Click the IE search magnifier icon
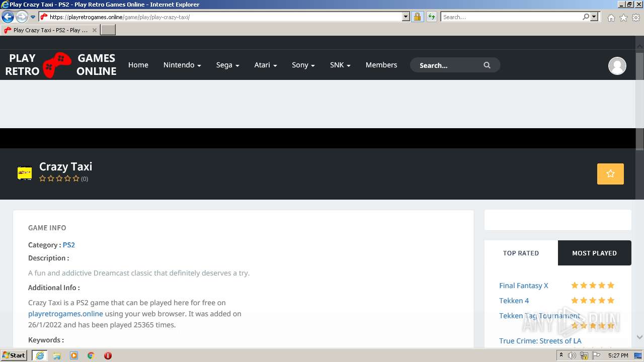The image size is (644, 362). point(586,17)
